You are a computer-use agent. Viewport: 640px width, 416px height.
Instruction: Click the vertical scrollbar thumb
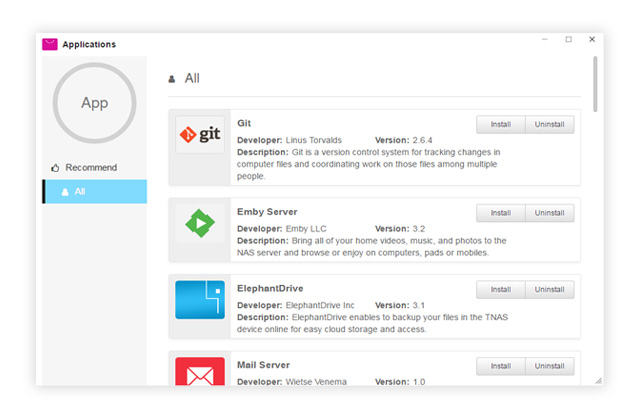(x=595, y=84)
